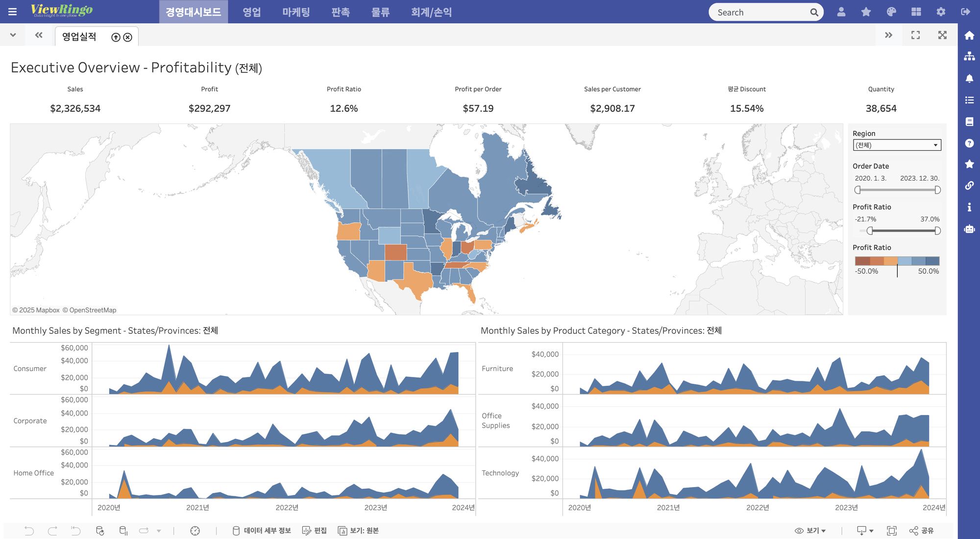Viewport: 980px width, 539px height.
Task: Open the 경영대시보드 menu
Action: coord(194,12)
